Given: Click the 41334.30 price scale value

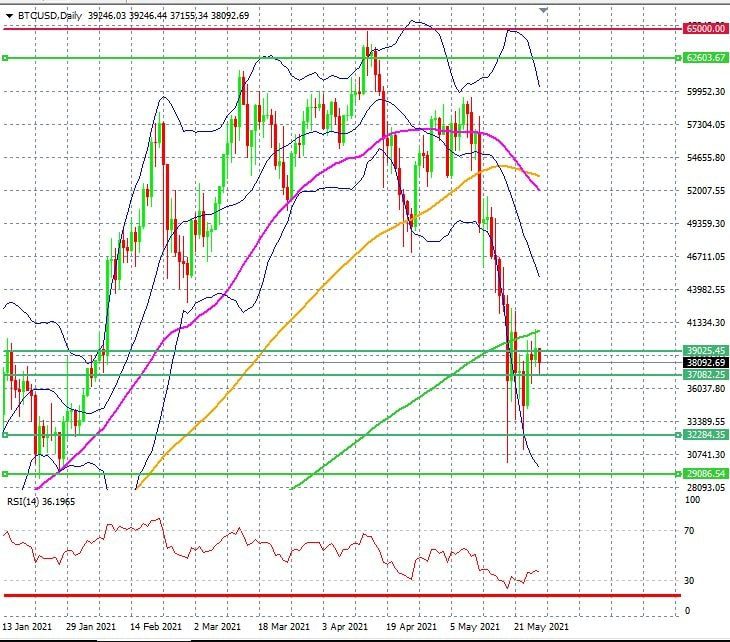Looking at the screenshot, I should click(x=706, y=322).
